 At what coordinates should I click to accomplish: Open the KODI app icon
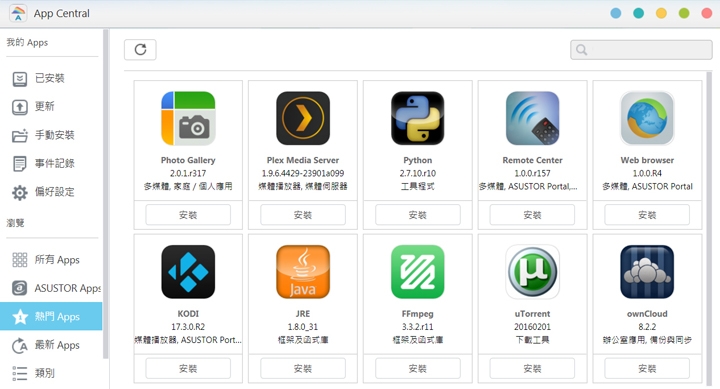tap(188, 271)
